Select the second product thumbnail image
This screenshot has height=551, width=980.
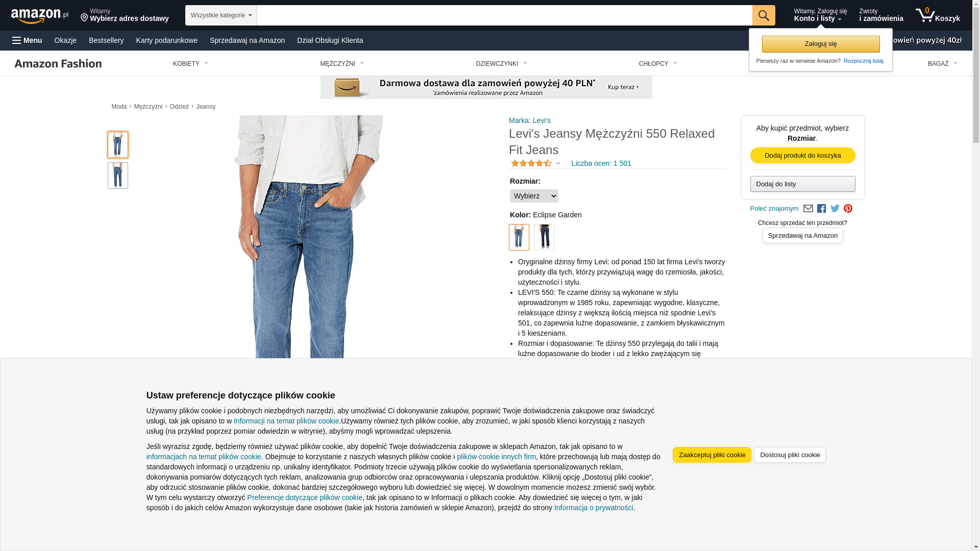pos(118,176)
